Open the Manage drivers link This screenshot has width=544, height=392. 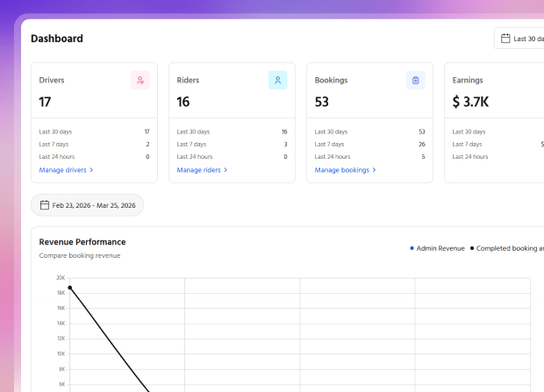(63, 170)
